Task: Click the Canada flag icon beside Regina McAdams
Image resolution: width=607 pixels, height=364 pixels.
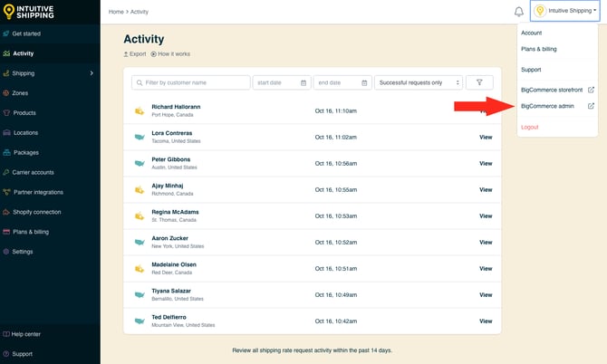Action: click(140, 216)
